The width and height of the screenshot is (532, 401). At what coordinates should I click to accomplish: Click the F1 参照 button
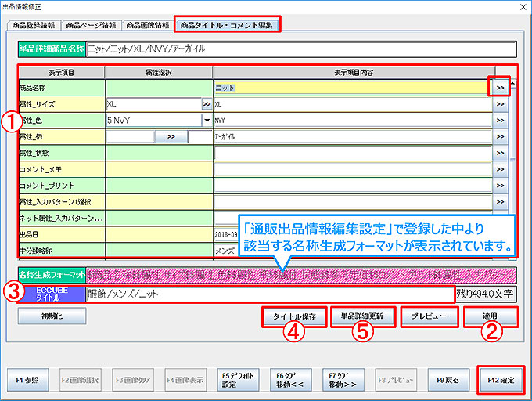click(x=27, y=380)
